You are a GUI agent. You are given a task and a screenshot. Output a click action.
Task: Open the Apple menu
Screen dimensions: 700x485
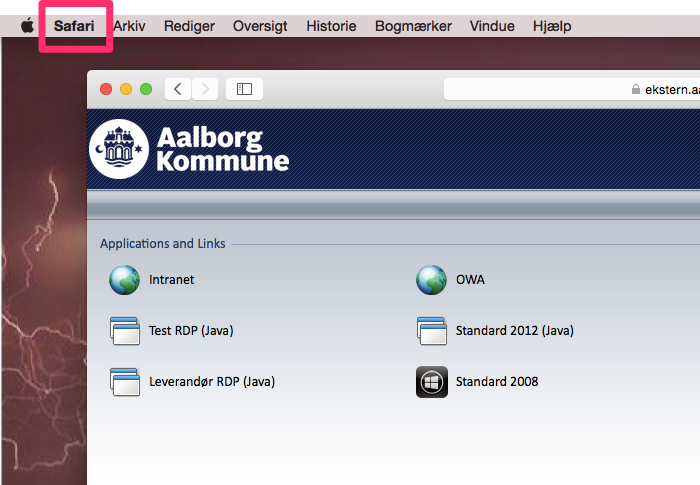(x=27, y=26)
